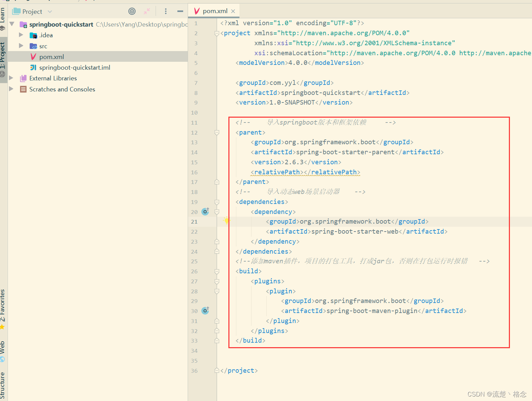
Task: Fold the project tag at line 2
Action: [x=217, y=33]
